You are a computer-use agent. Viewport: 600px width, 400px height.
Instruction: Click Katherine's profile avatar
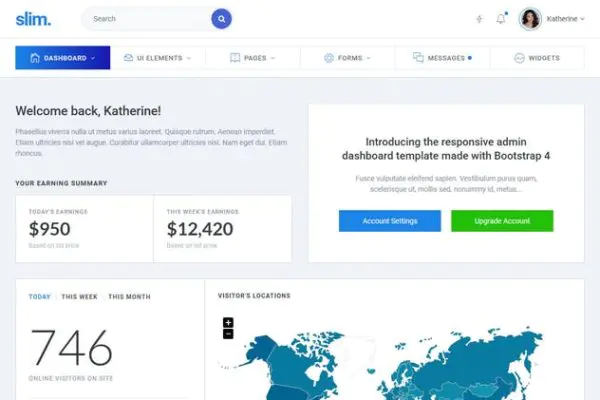(x=530, y=19)
